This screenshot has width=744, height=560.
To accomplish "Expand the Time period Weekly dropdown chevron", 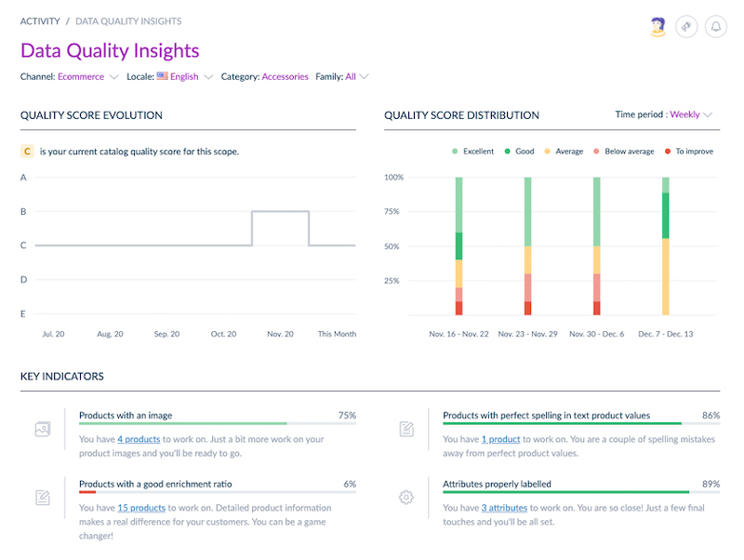I will pyautogui.click(x=708, y=114).
